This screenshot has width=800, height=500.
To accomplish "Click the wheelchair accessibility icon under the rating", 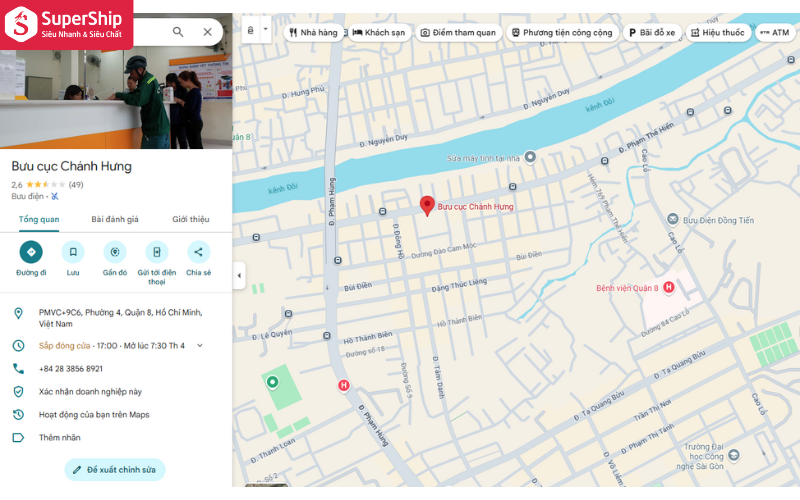I will [55, 196].
